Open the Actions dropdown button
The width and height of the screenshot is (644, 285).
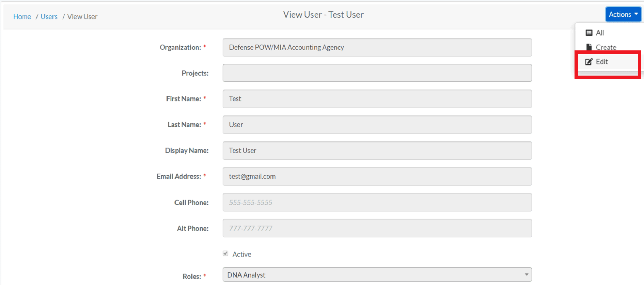point(623,14)
